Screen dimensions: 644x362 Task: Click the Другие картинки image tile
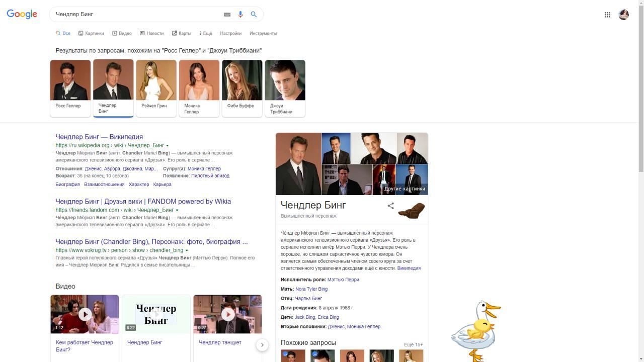412,179
